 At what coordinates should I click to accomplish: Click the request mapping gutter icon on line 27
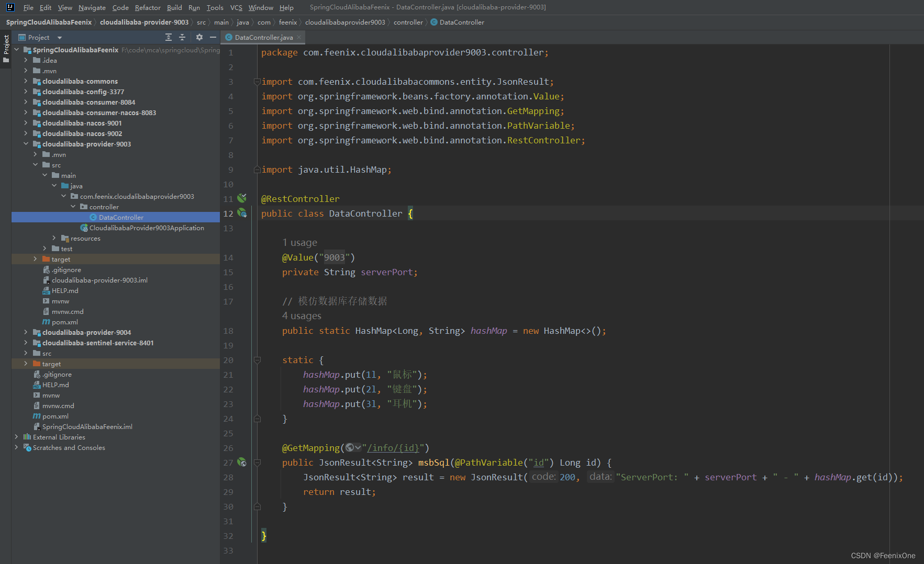(242, 463)
